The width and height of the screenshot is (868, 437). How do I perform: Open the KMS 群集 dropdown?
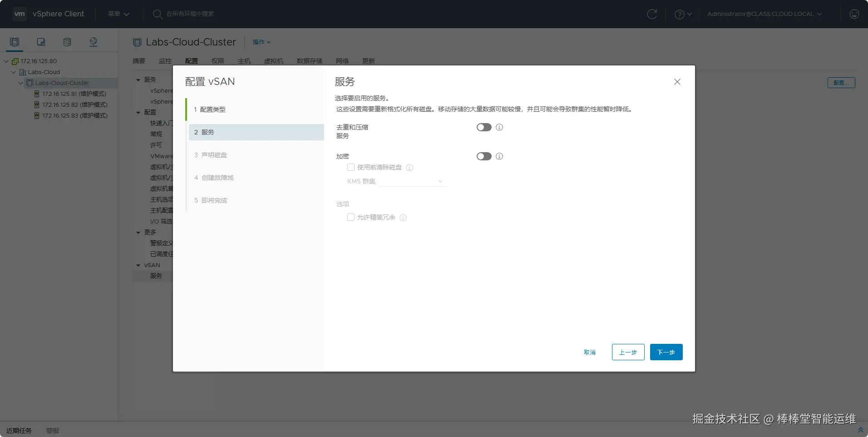(x=411, y=181)
